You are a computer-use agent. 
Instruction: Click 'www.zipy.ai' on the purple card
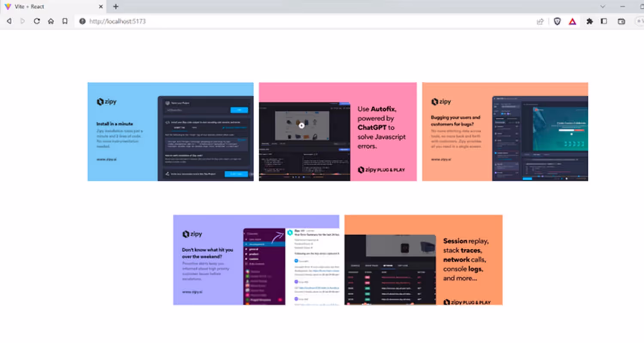pos(192,292)
